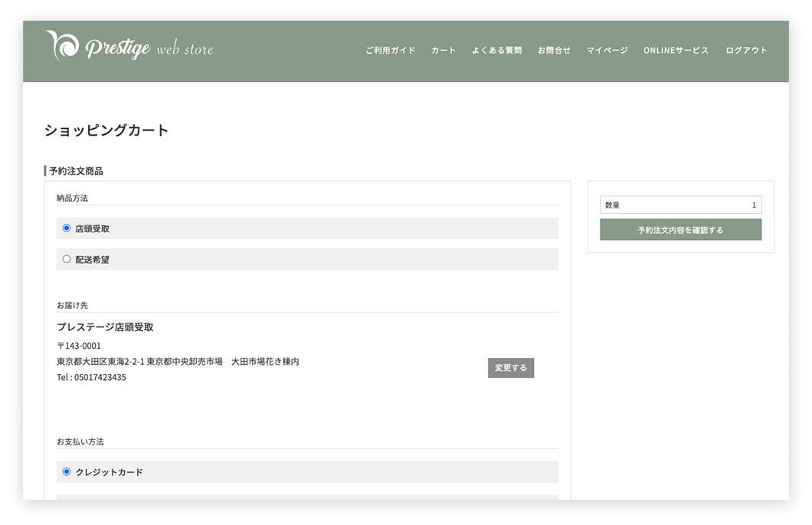Open the お問合せ contact page
The image size is (812, 525).
click(554, 51)
